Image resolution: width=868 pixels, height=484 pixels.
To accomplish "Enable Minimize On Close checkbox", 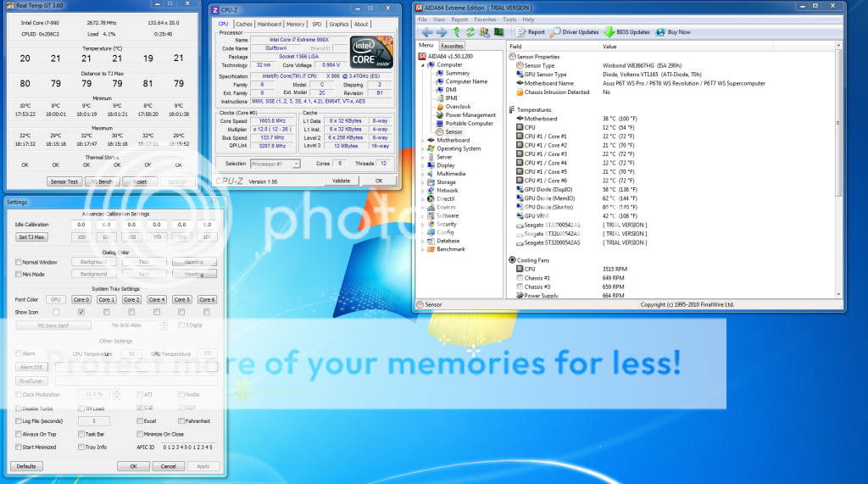I will [x=140, y=434].
